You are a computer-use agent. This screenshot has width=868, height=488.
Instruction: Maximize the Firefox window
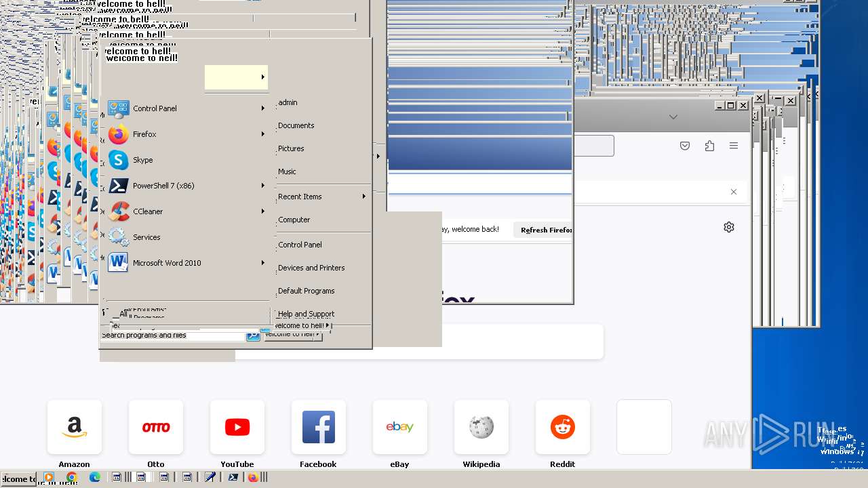coord(730,105)
